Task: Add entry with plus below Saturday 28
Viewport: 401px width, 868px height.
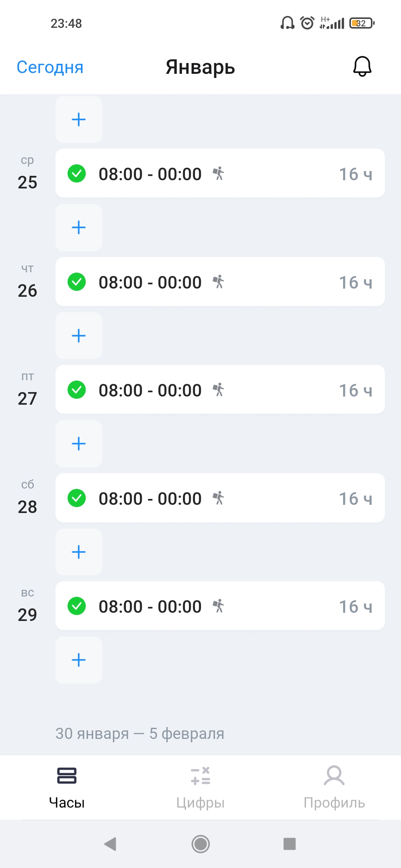Action: tap(79, 552)
